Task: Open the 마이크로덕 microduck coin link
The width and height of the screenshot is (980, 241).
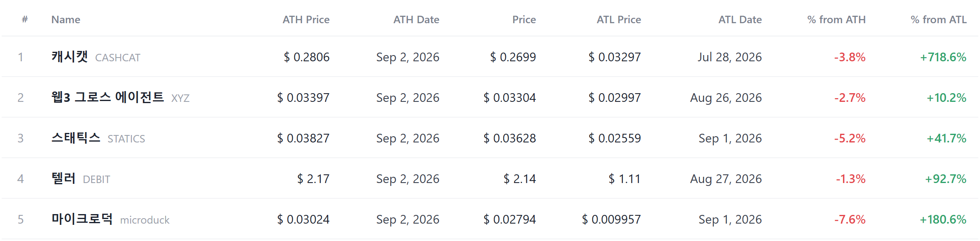Action: tap(110, 219)
